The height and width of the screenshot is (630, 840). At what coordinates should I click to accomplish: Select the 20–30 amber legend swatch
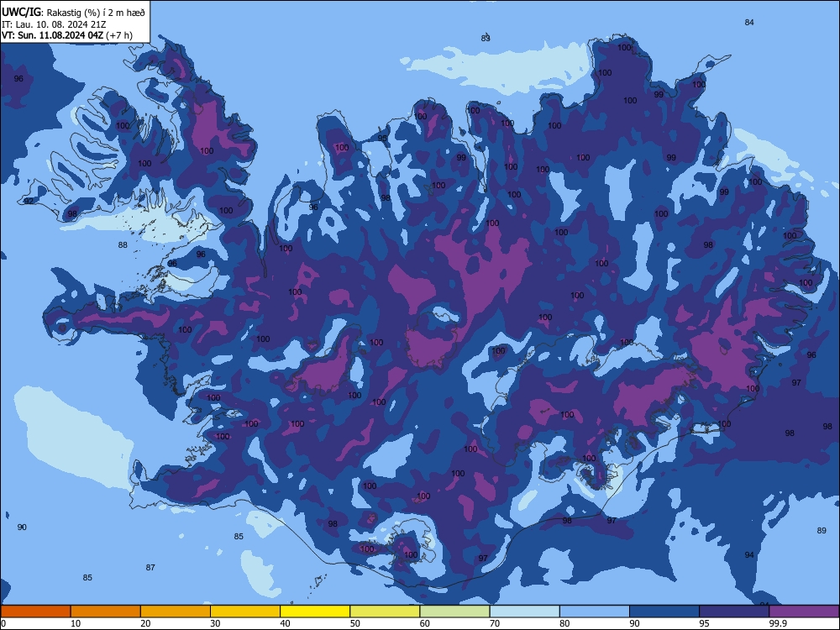click(x=176, y=612)
